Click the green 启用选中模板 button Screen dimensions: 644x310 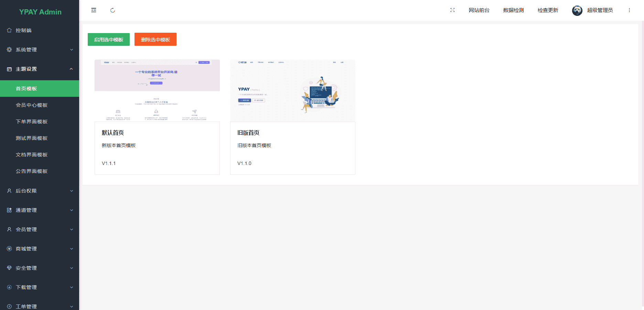click(x=109, y=40)
